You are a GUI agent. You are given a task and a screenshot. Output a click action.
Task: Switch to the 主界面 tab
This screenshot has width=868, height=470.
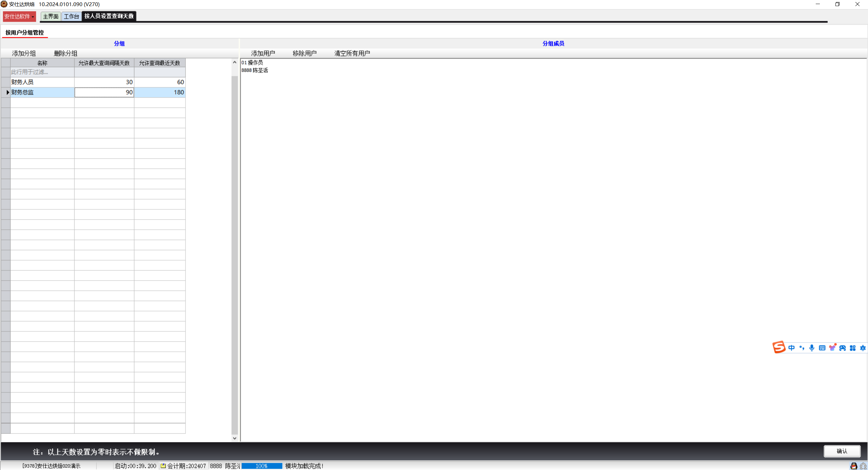point(51,16)
